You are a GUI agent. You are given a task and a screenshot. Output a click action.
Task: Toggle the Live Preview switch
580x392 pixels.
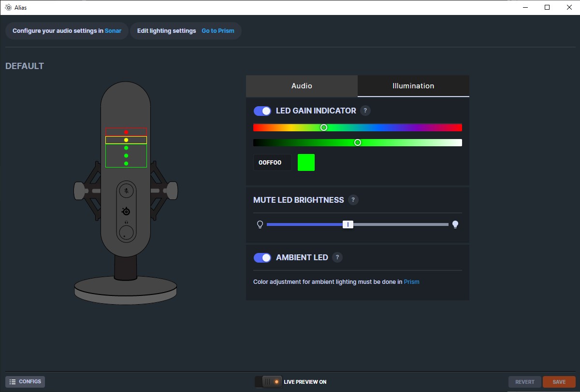point(269,381)
